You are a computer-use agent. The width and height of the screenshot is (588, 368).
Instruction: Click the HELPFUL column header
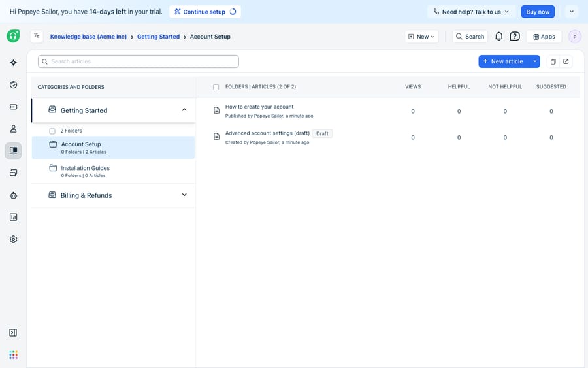pyautogui.click(x=459, y=87)
